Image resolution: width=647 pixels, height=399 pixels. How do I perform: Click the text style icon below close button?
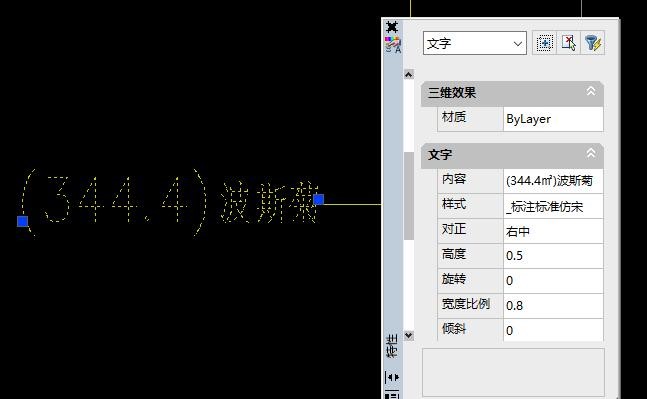tap(393, 45)
